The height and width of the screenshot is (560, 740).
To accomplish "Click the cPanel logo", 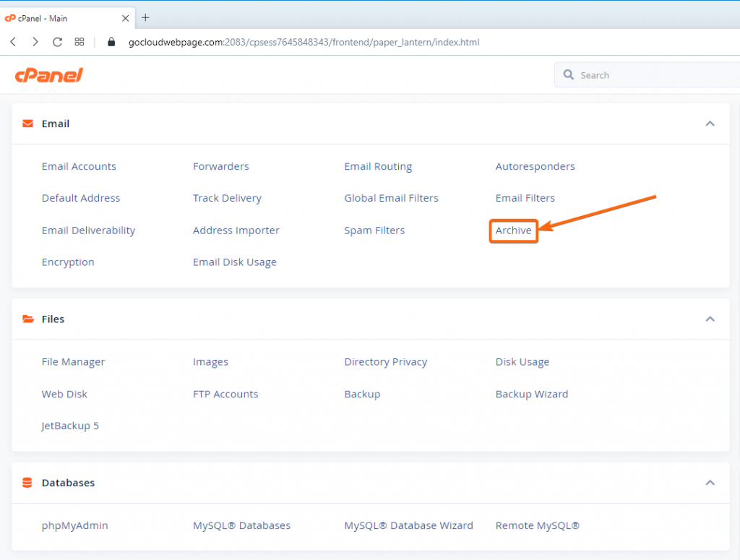I will pos(48,74).
